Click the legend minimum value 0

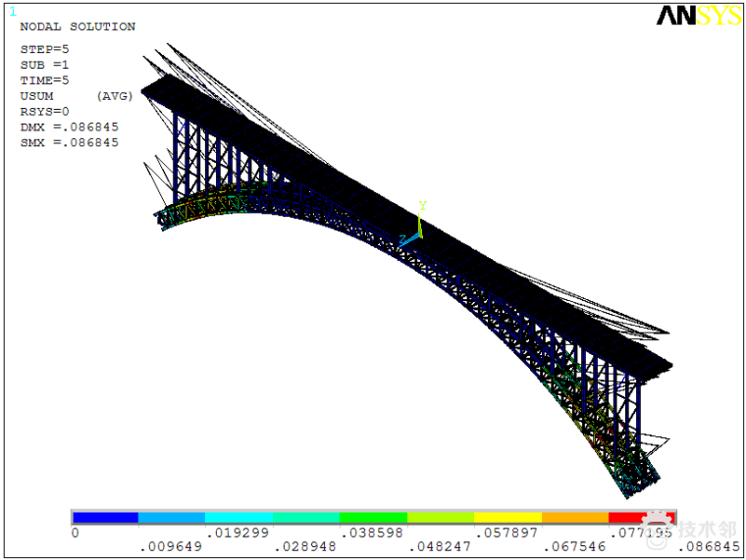pos(75,533)
